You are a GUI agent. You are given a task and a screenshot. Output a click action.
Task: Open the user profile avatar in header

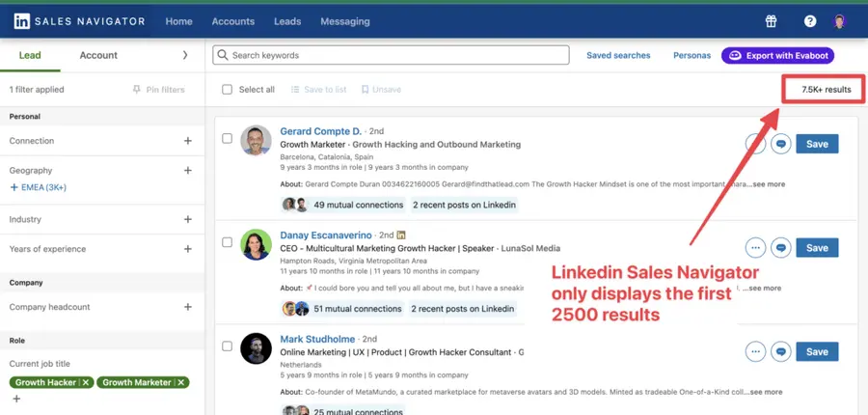pyautogui.click(x=840, y=21)
